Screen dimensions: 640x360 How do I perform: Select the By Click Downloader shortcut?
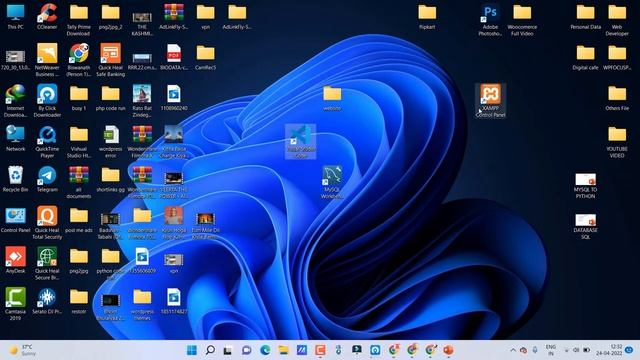tap(47, 101)
